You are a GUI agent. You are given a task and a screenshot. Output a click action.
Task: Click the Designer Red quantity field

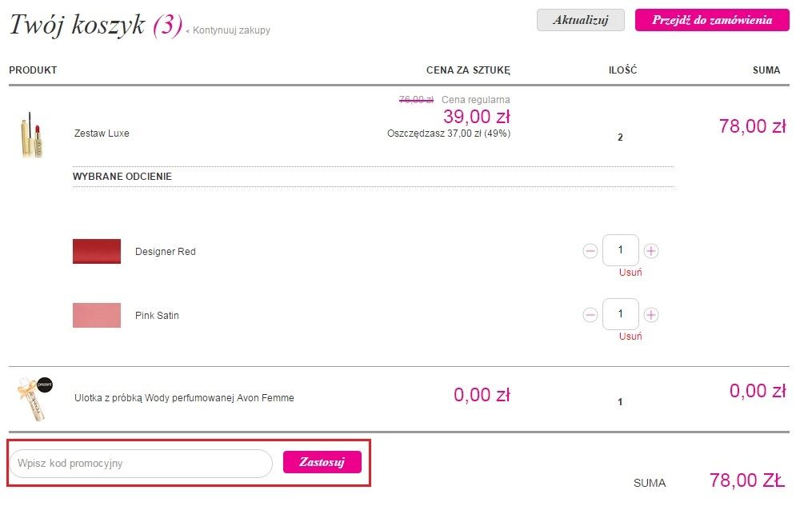620,250
